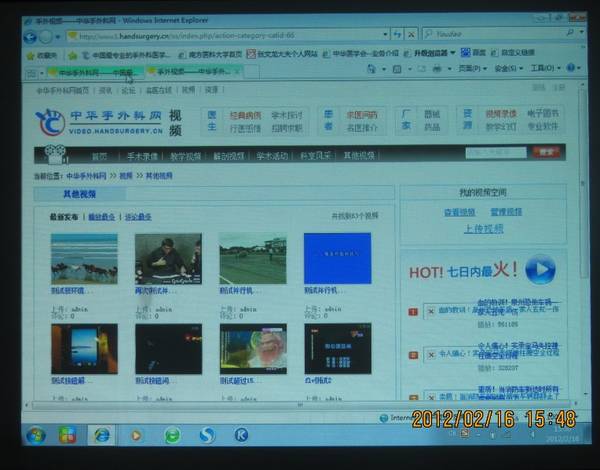Click the blue play icon in HOT banner
Image resolution: width=600 pixels, height=470 pixels.
point(539,270)
